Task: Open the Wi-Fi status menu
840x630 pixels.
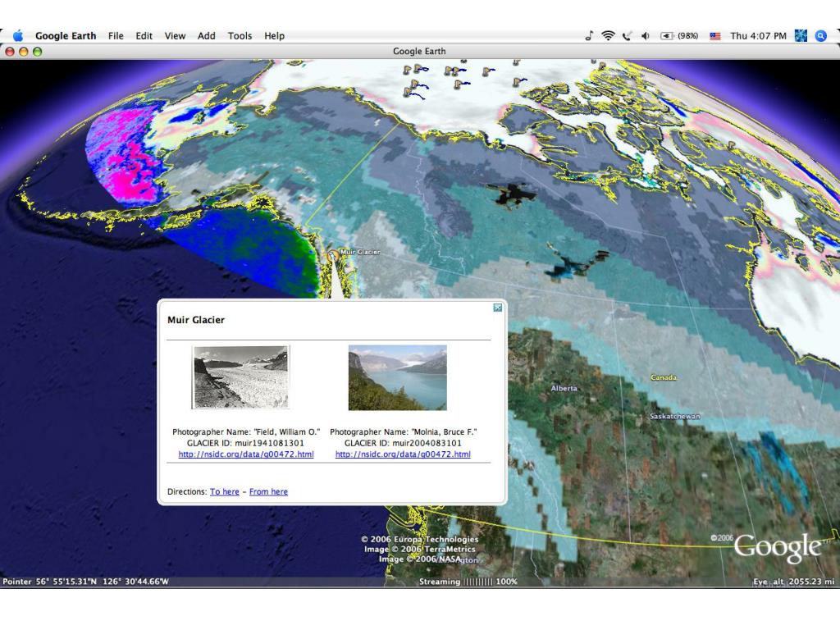Action: pyautogui.click(x=608, y=36)
